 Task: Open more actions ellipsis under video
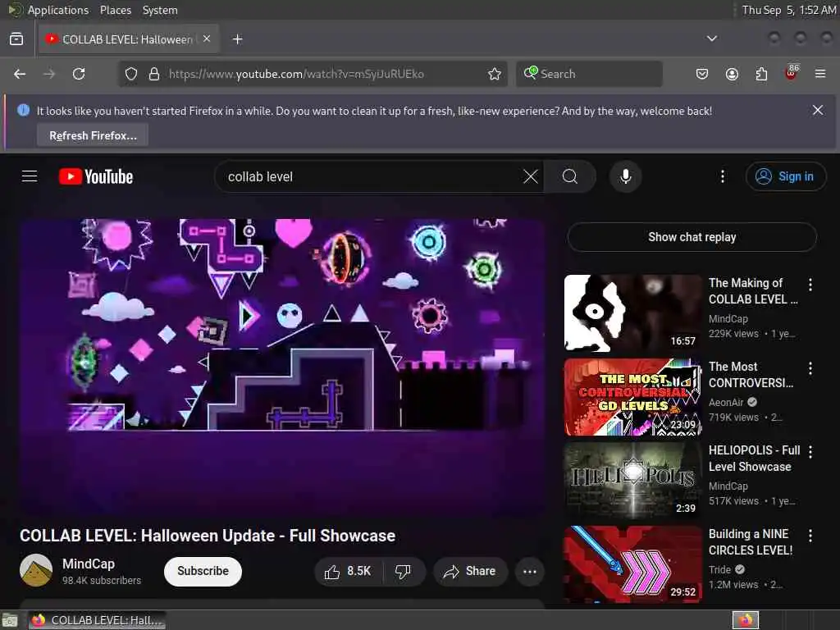[x=529, y=572]
